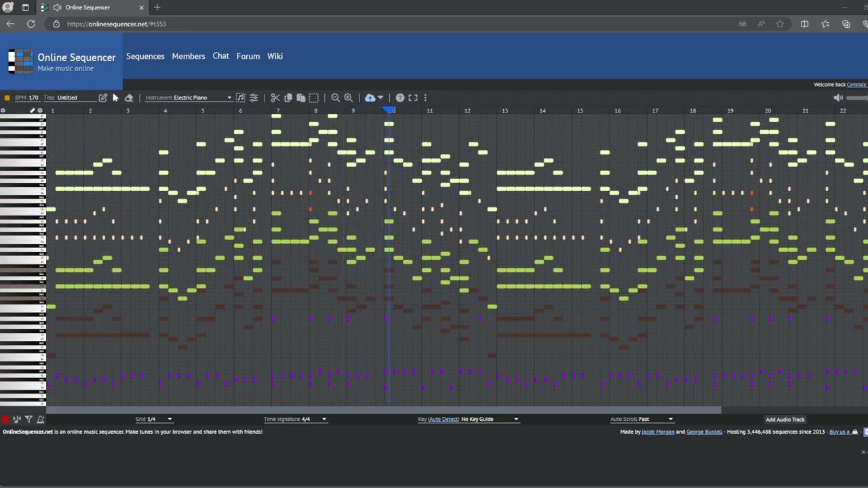Viewport: 868px width, 488px height.
Task: Open the Auto Scroll Fast dropdown
Action: click(642, 419)
